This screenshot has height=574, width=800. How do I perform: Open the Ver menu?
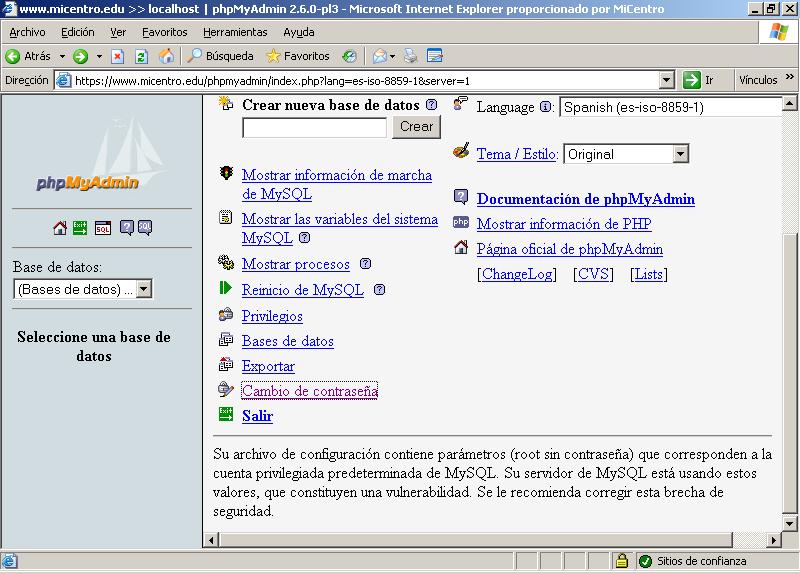[x=118, y=32]
